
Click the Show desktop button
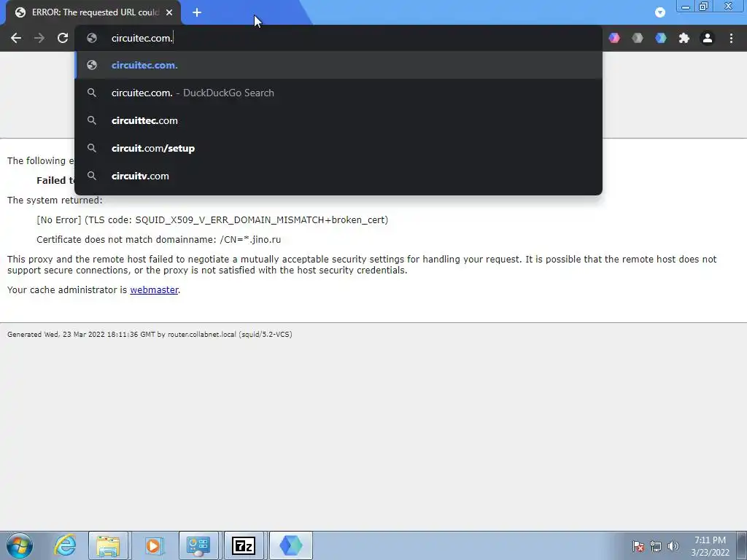click(742, 545)
